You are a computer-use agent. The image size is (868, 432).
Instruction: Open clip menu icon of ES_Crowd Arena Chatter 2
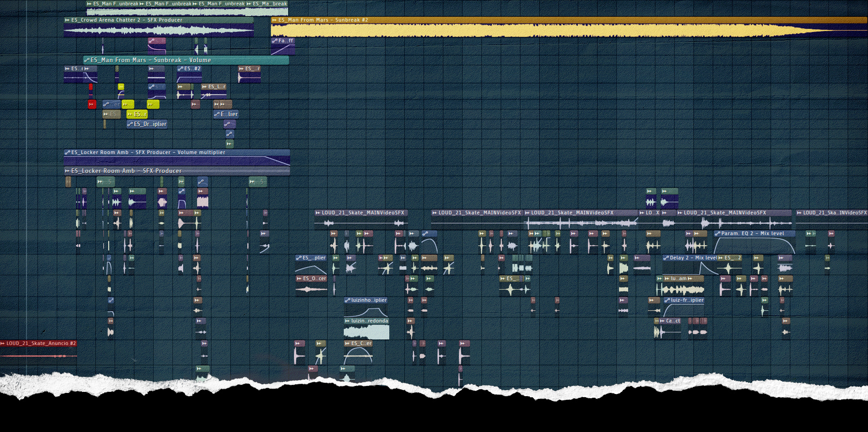click(x=67, y=20)
